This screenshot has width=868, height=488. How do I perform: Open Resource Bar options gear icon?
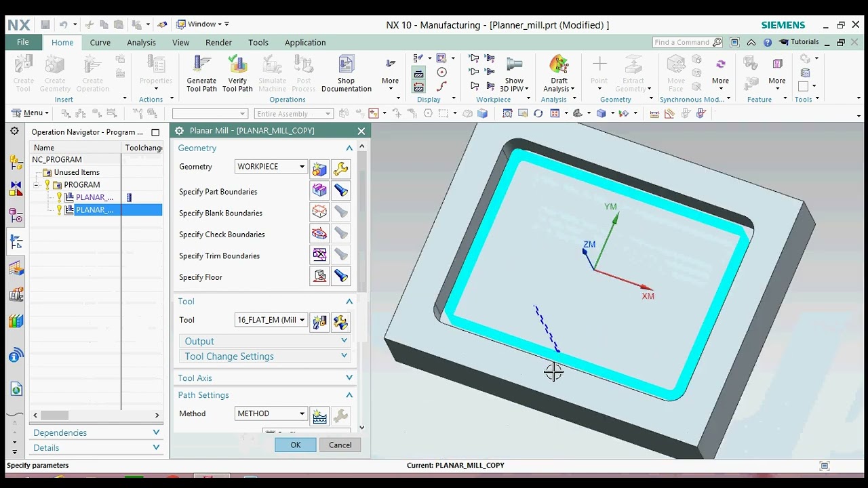click(x=14, y=131)
